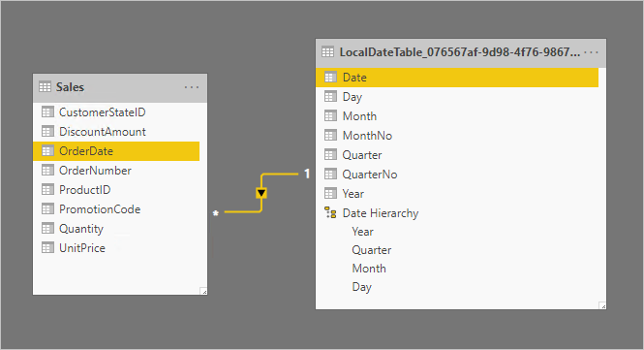Click the LocalDateTable resize handle corner

(602, 305)
